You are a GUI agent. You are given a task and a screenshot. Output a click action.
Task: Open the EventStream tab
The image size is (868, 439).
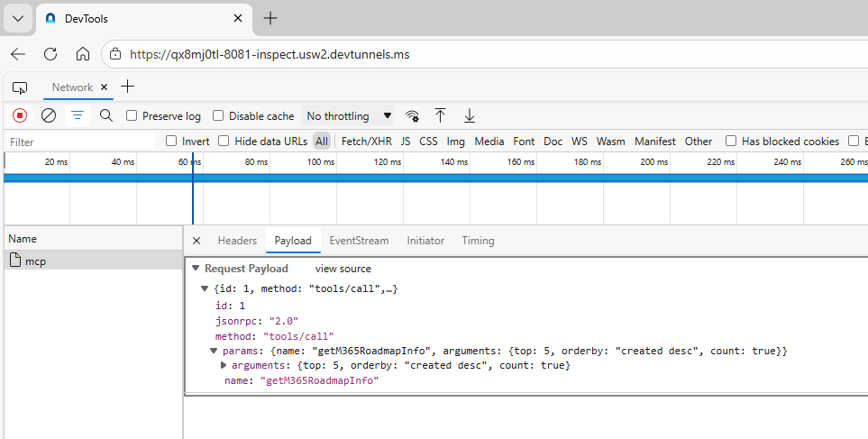point(359,241)
